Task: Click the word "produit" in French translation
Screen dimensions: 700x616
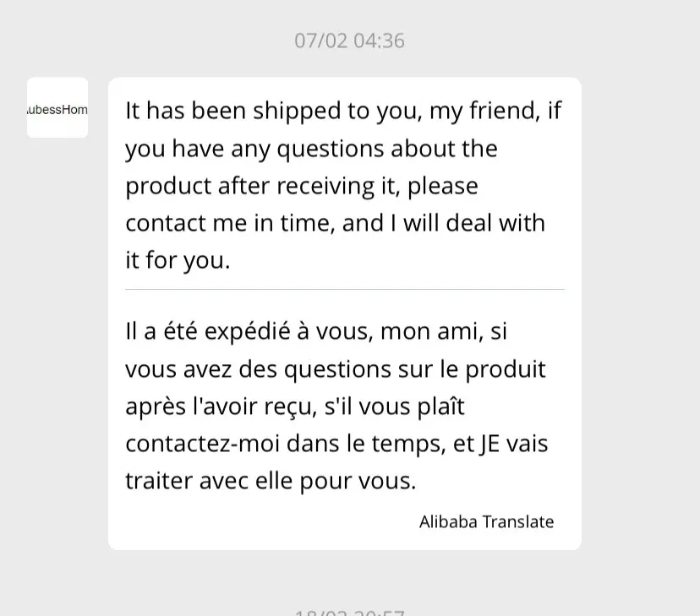Action: point(506,369)
